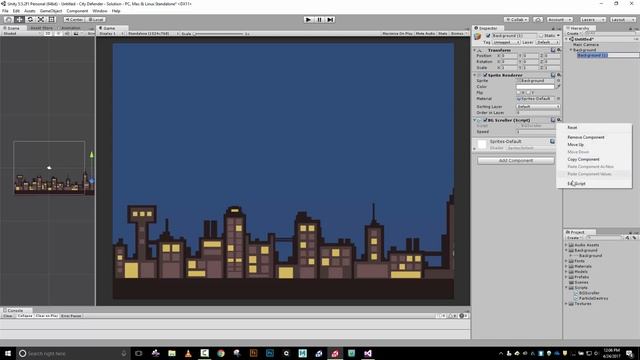The height and width of the screenshot is (360, 640).
Task: Toggle the game object active checkbox
Action: [x=488, y=36]
